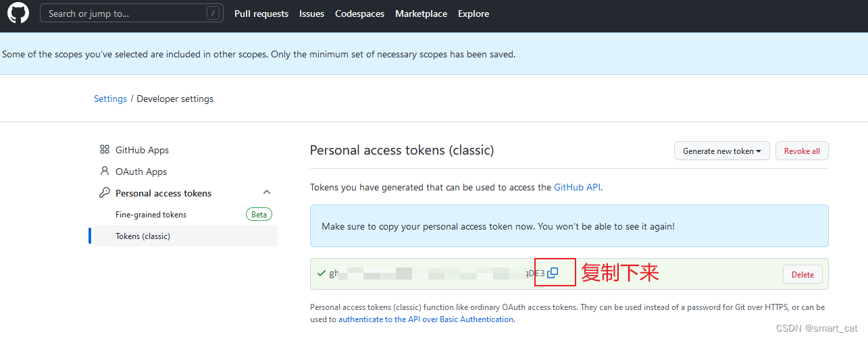Click the GitHub Apps grid icon
Image resolution: width=868 pixels, height=339 pixels.
(x=104, y=150)
